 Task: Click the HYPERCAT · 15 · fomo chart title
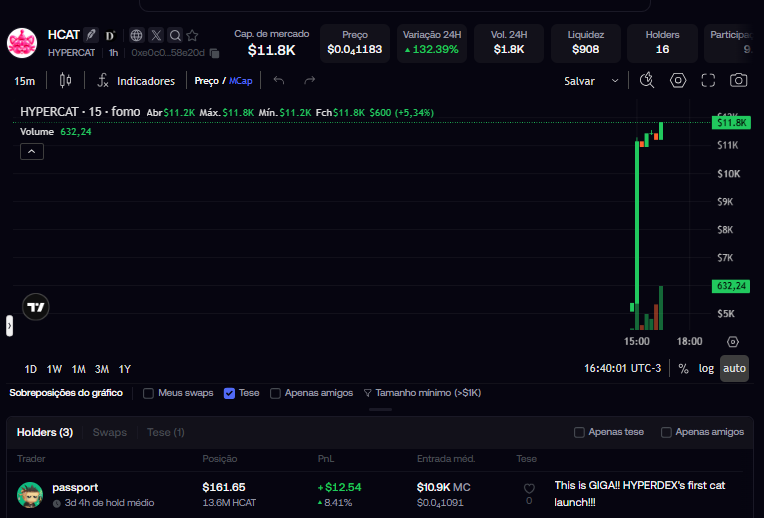tap(80, 112)
